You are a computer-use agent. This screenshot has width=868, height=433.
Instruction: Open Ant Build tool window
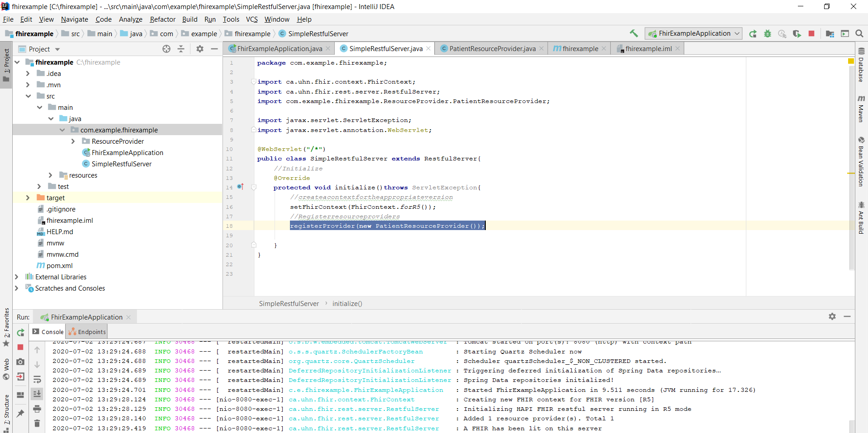pos(861,217)
